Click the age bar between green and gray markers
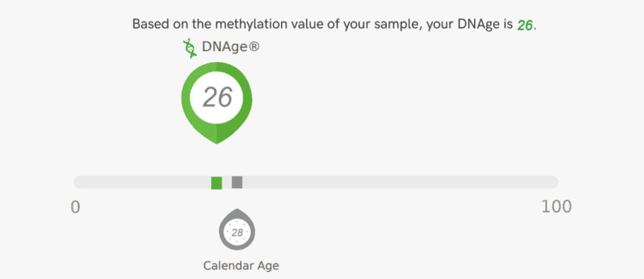Screen dimensions: 644x279 point(227,183)
